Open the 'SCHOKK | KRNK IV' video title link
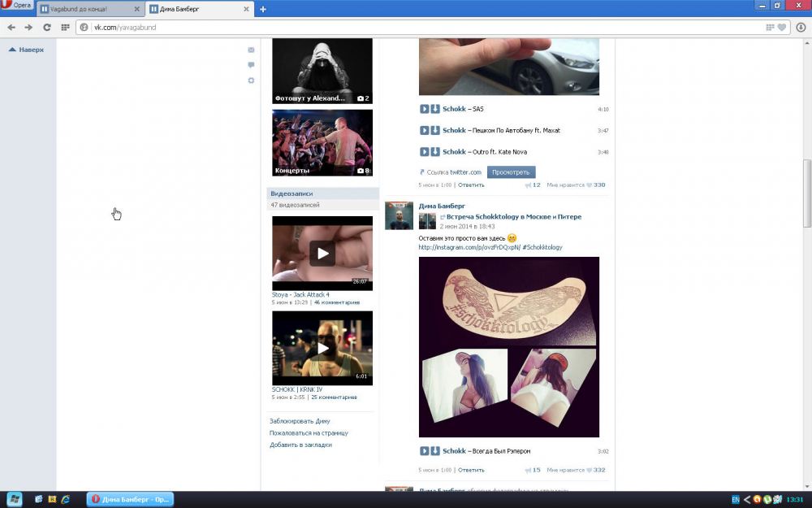 [x=297, y=389]
